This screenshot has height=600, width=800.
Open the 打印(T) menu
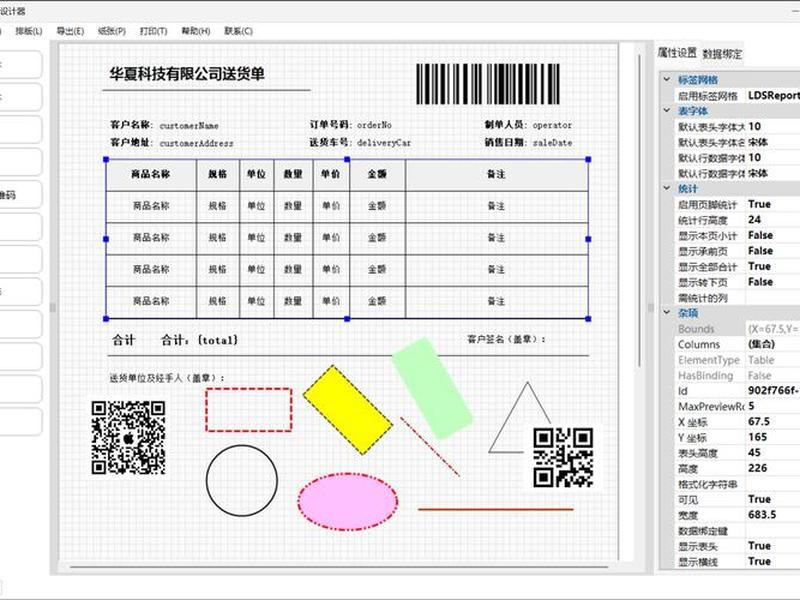pos(154,31)
